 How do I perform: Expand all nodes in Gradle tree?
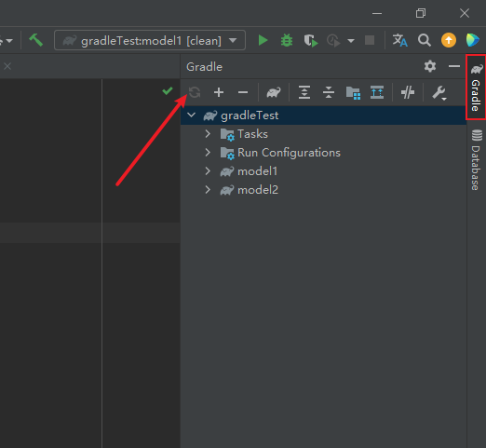(304, 92)
